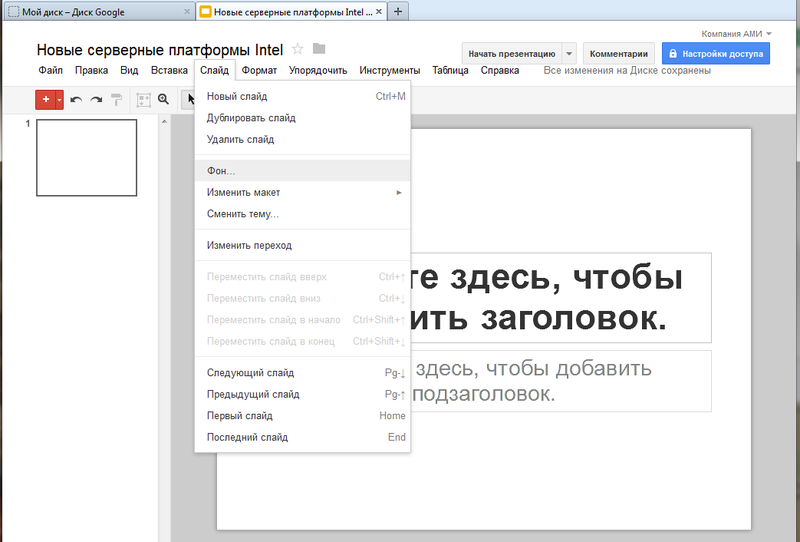
Task: Open the Справка menu
Action: pos(499,70)
